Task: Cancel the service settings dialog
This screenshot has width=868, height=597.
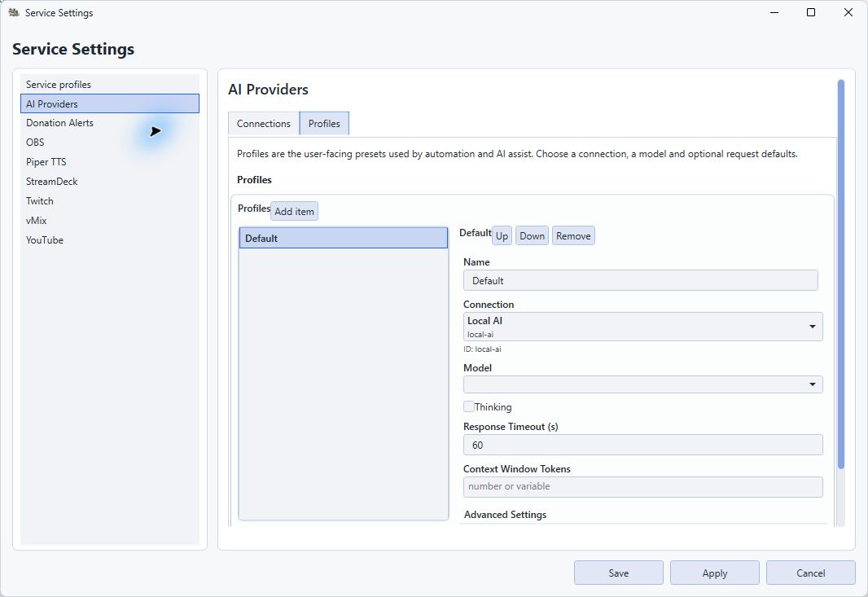Action: point(810,573)
